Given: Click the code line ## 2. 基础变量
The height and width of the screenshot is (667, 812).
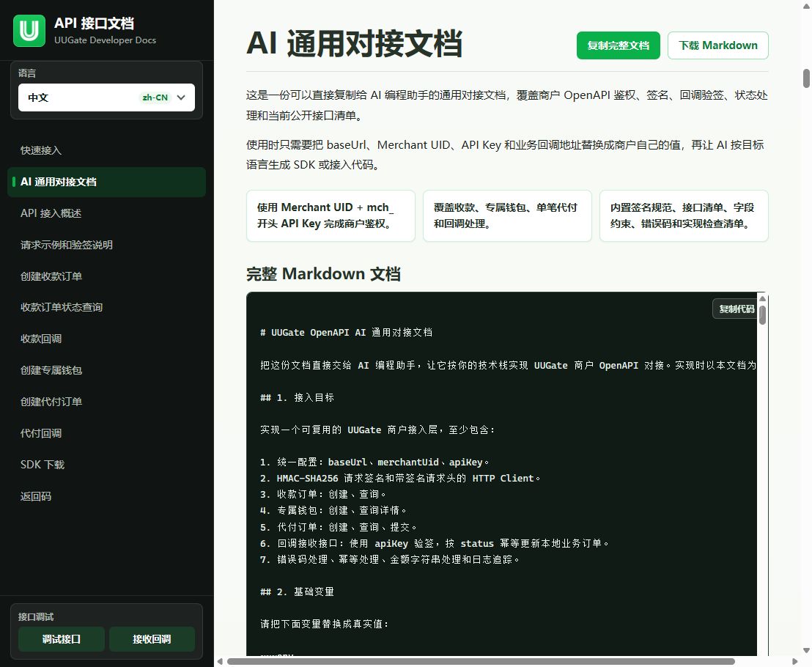Looking at the screenshot, I should point(297,592).
